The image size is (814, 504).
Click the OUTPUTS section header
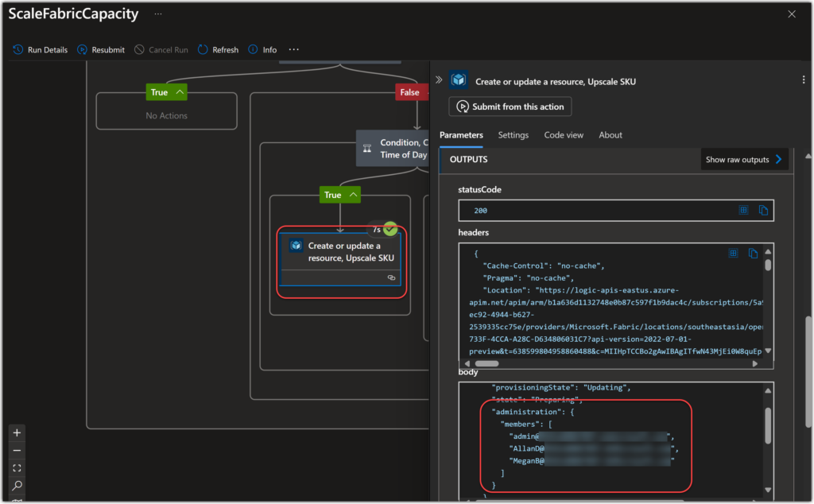pos(468,159)
